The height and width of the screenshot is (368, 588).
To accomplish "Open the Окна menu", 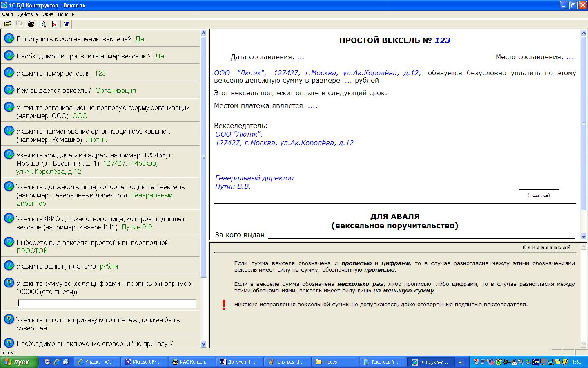I will pyautogui.click(x=48, y=14).
